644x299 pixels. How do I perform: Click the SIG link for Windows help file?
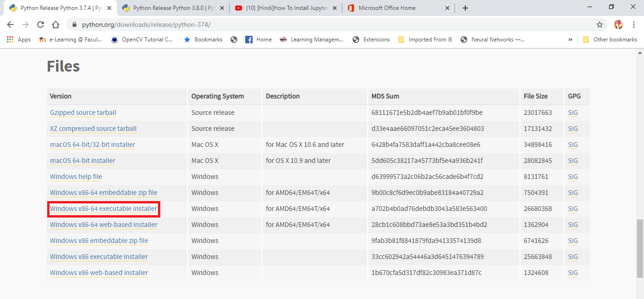point(572,177)
